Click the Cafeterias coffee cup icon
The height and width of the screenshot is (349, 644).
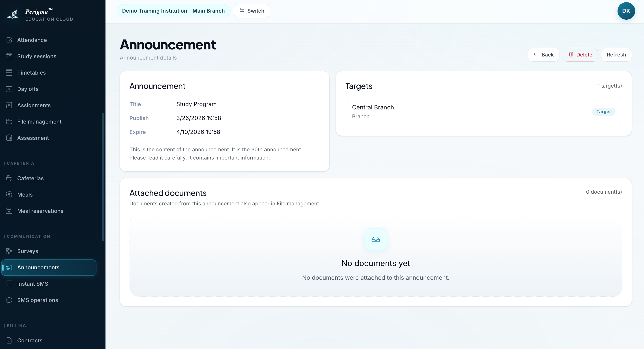click(x=9, y=178)
